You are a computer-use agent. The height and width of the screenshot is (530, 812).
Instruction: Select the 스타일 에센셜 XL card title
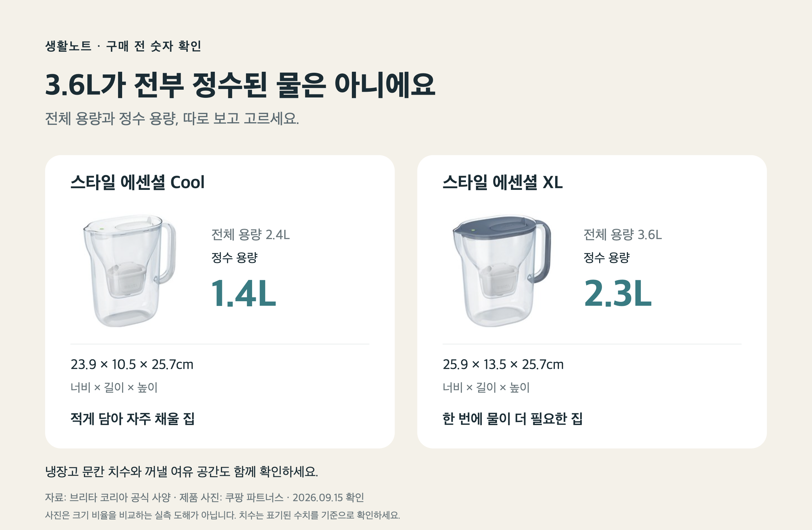[502, 182]
